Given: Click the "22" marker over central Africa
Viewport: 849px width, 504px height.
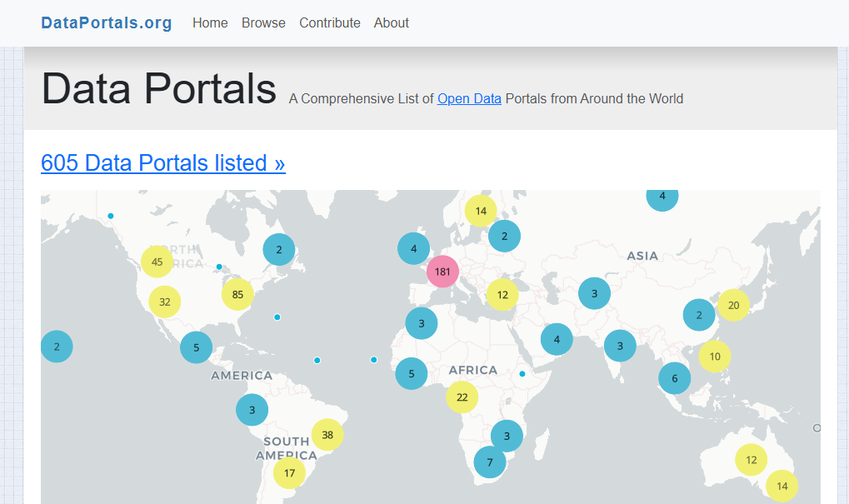Looking at the screenshot, I should [462, 397].
